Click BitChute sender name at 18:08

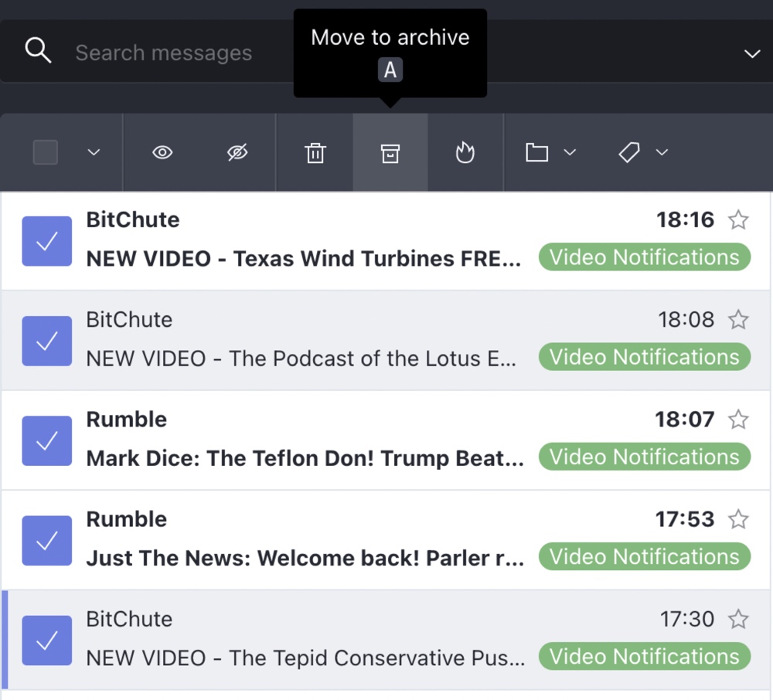[129, 320]
